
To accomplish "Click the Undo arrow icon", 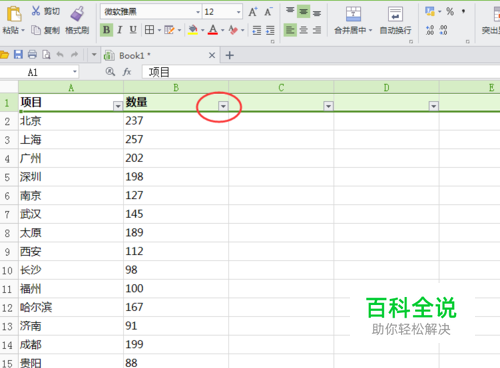I will coord(60,55).
